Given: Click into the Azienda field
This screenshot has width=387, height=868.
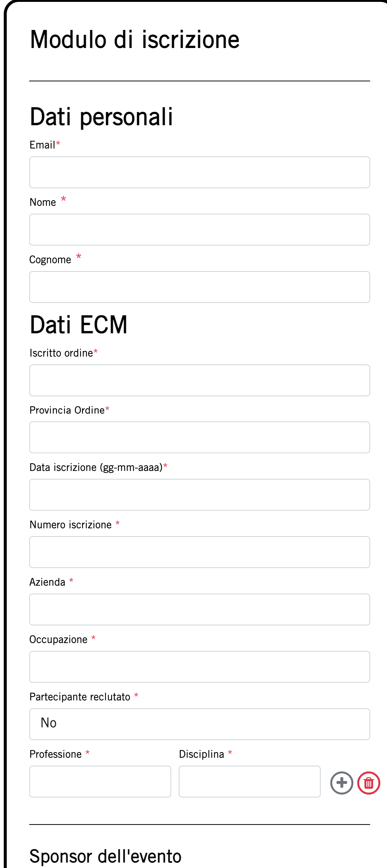Looking at the screenshot, I should (199, 609).
